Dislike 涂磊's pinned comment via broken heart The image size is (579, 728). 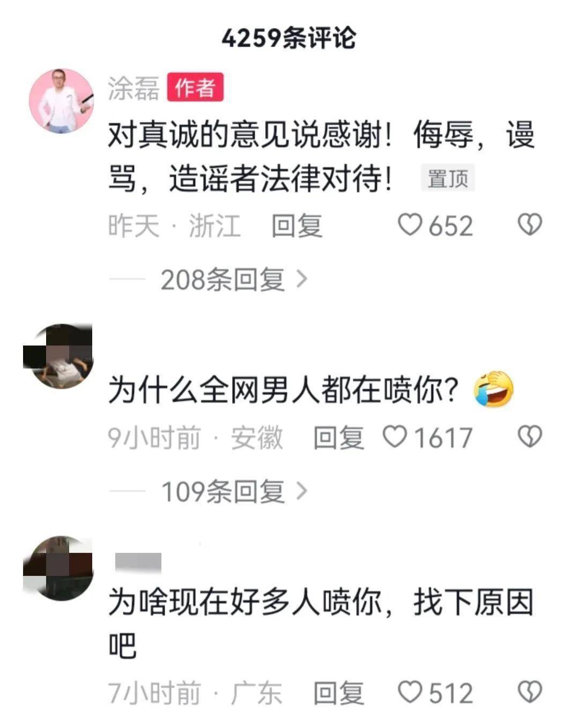(x=530, y=225)
